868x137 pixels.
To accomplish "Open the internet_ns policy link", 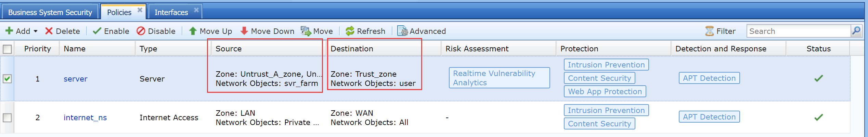I will point(85,118).
